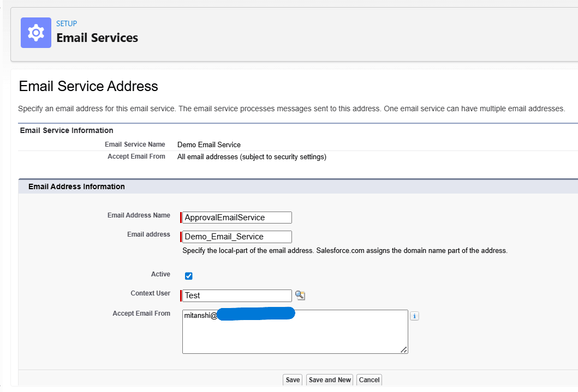Click the Demo Email Service name text

[x=208, y=144]
